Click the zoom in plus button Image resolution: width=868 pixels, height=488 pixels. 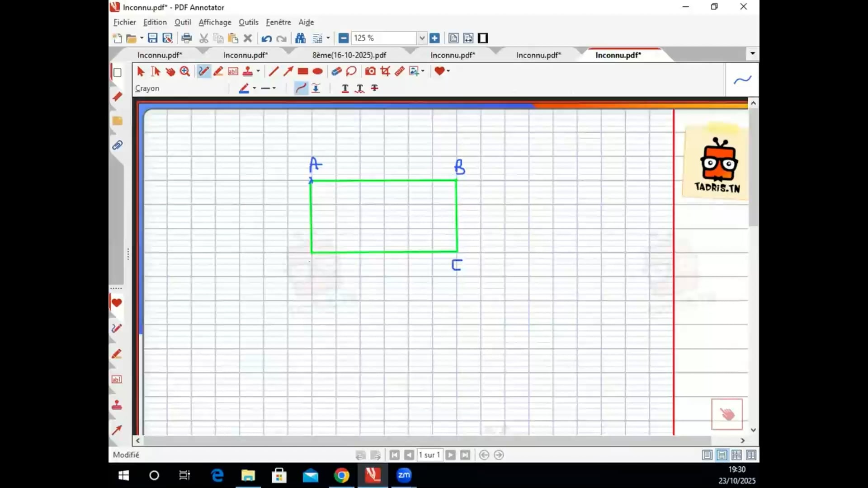pos(434,38)
